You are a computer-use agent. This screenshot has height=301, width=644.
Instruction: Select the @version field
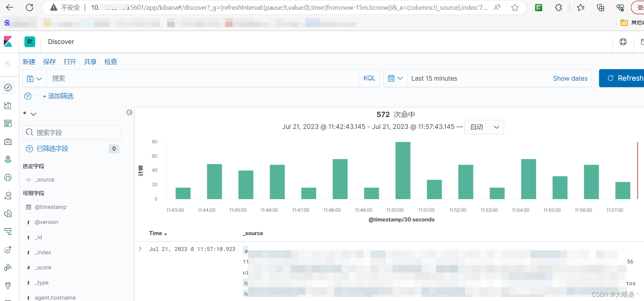click(46, 222)
